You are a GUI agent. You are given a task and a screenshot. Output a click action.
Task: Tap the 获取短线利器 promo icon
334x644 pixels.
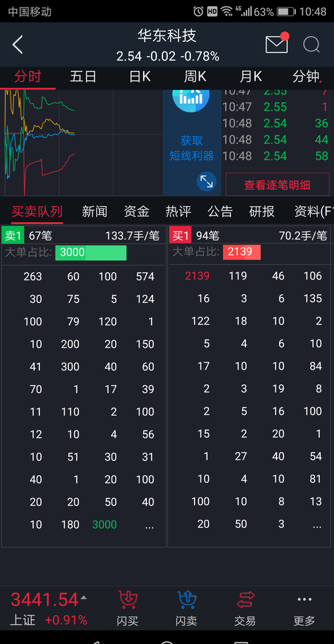191,95
